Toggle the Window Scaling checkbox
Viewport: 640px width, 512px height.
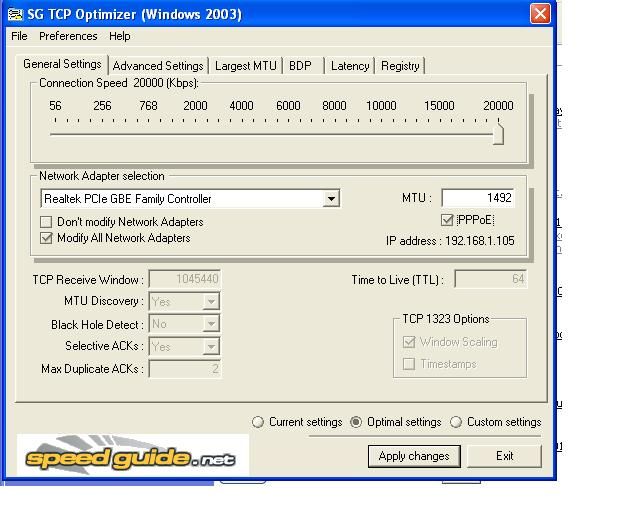tap(409, 342)
